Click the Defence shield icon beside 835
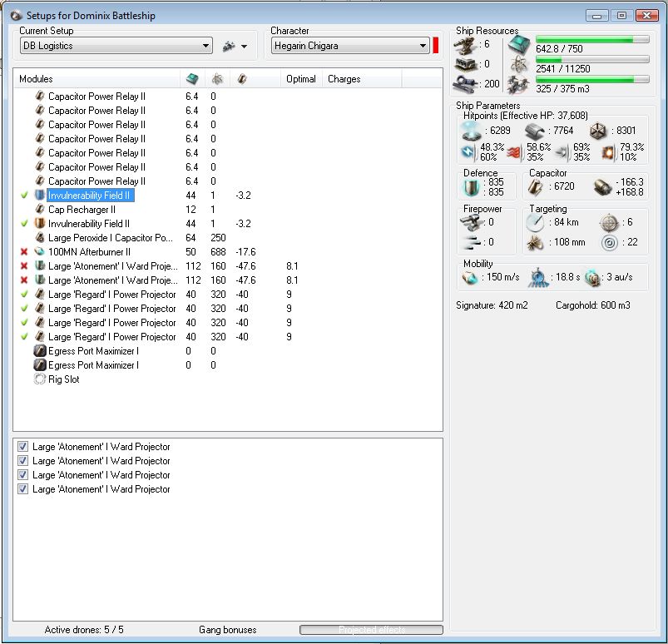The width and height of the screenshot is (668, 644). [471, 187]
